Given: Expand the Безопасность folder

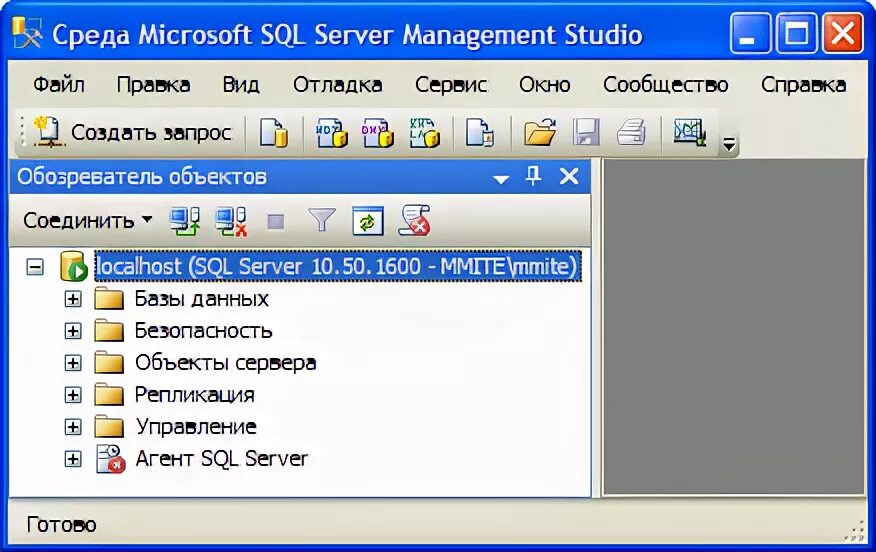Looking at the screenshot, I should (73, 331).
